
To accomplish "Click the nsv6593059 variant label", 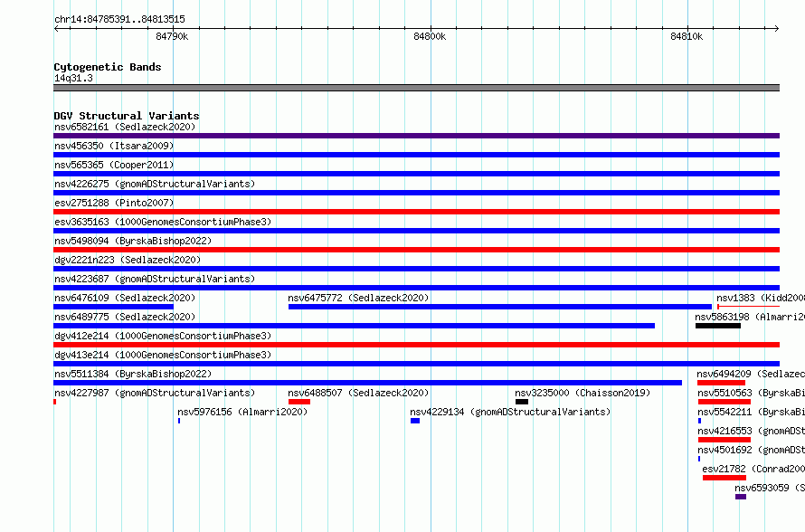I will (x=770, y=488).
